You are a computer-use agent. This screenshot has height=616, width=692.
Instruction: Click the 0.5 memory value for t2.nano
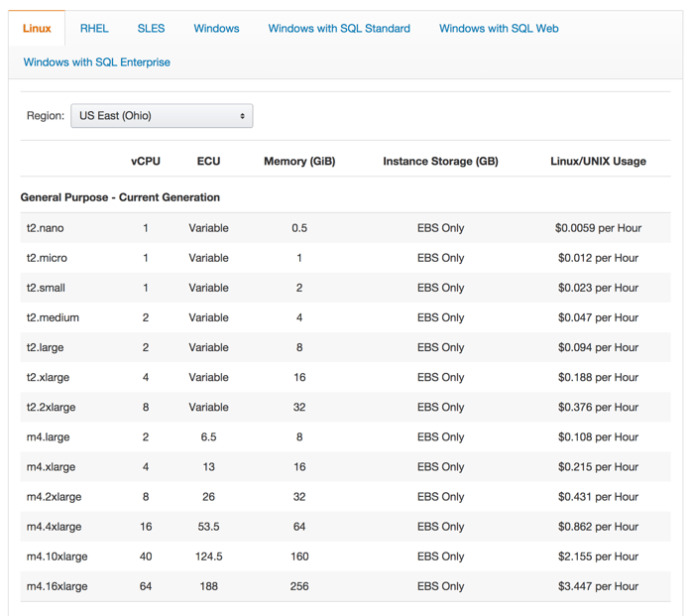tap(299, 228)
